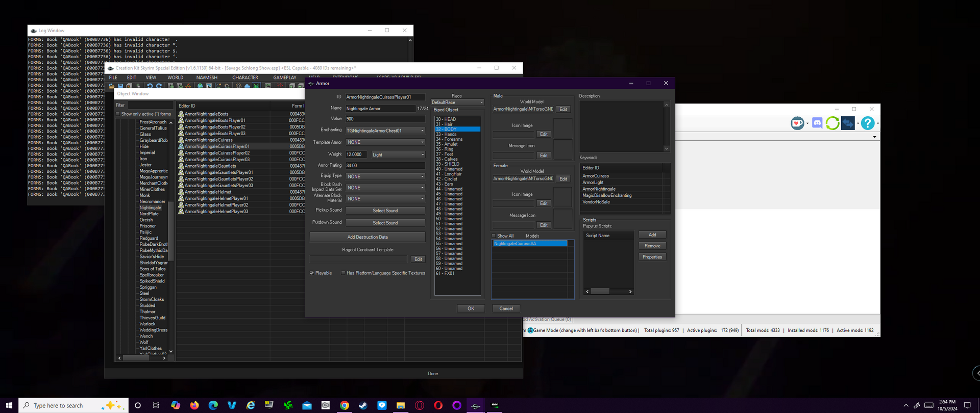Open the blue question mark help icon
This screenshot has height=413, width=980.
(x=868, y=123)
